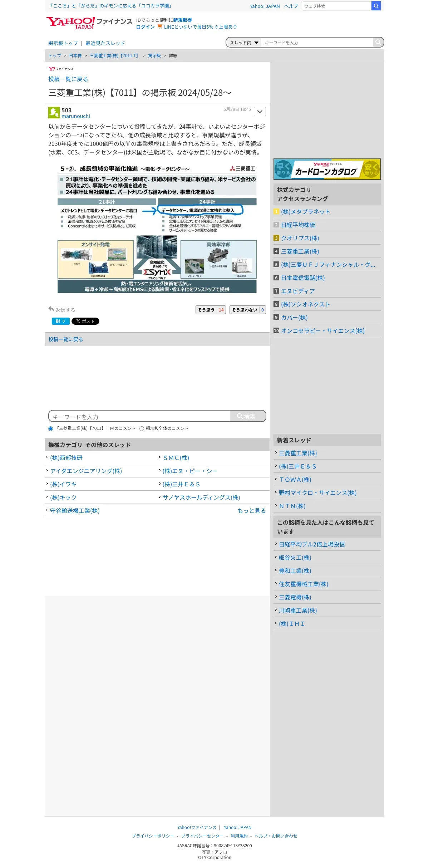Click the カードローンカタログ banner ad
This screenshot has height=868, width=429.
coord(327,169)
